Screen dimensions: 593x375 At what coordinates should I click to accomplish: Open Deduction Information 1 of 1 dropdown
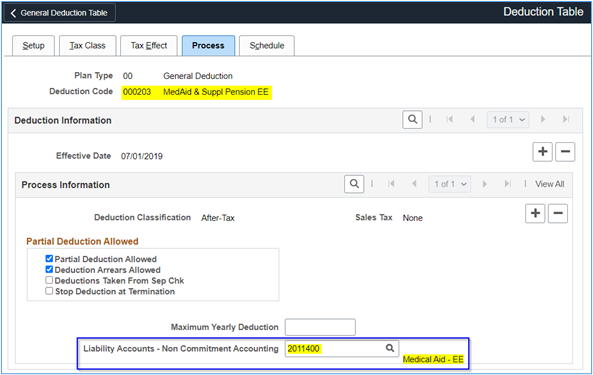[508, 120]
